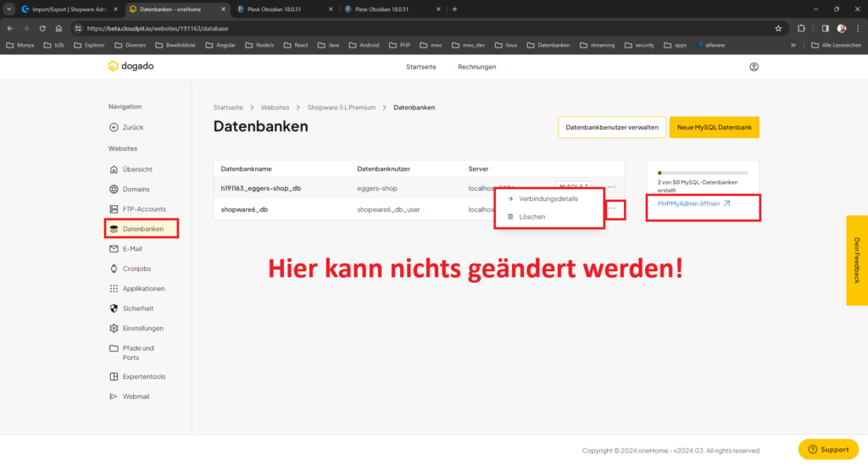This screenshot has height=466, width=868.
Task: Open Domains via globe icon in sidebar
Action: click(114, 189)
